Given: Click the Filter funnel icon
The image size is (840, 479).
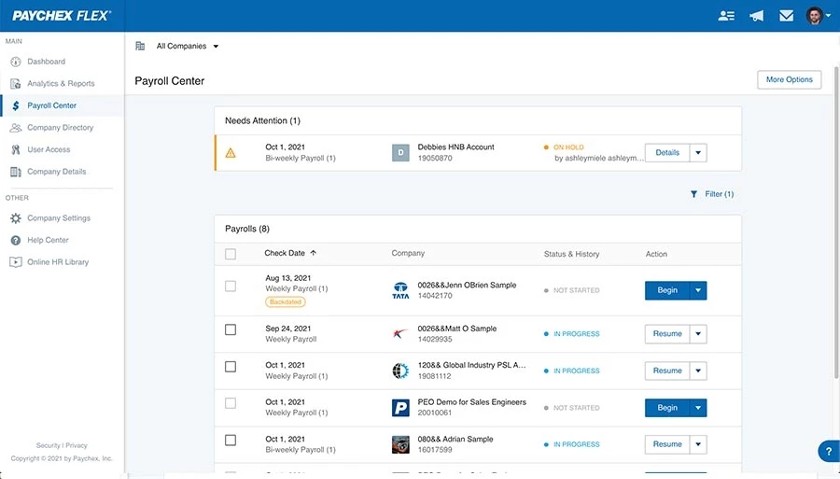Looking at the screenshot, I should (694, 194).
